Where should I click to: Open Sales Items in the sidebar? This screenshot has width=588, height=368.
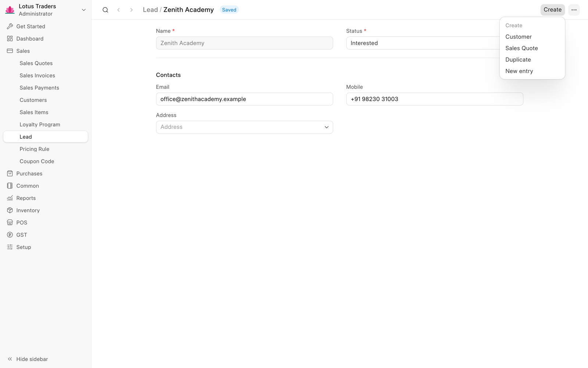[x=46, y=112]
